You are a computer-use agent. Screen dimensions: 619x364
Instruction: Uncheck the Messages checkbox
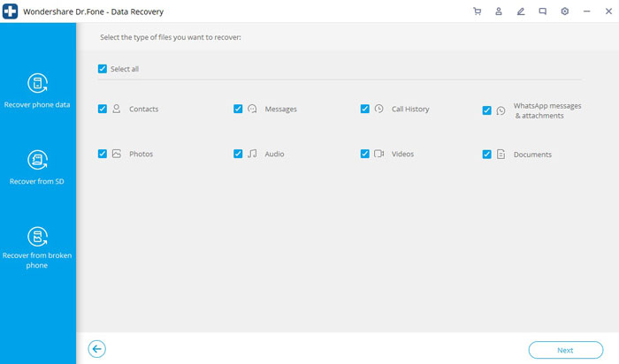(238, 109)
